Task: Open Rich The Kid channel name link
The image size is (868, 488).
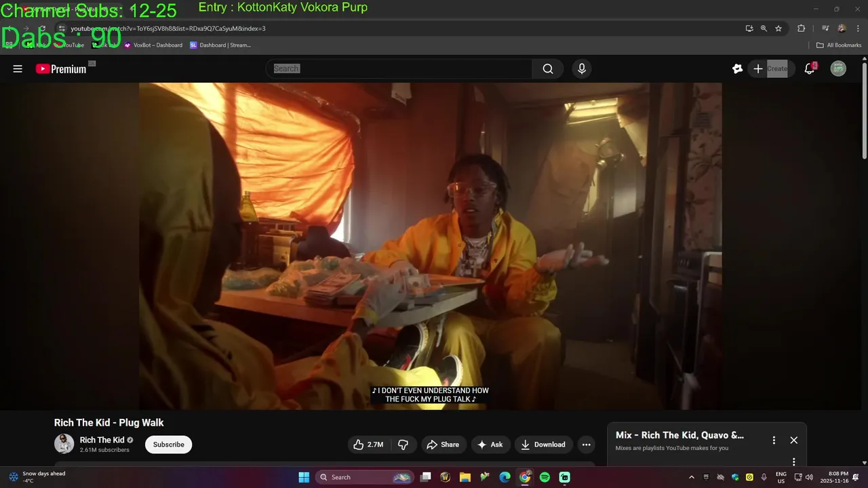Action: 102,440
